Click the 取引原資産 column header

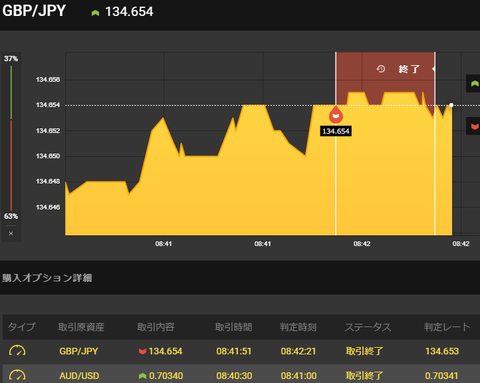pos(81,327)
